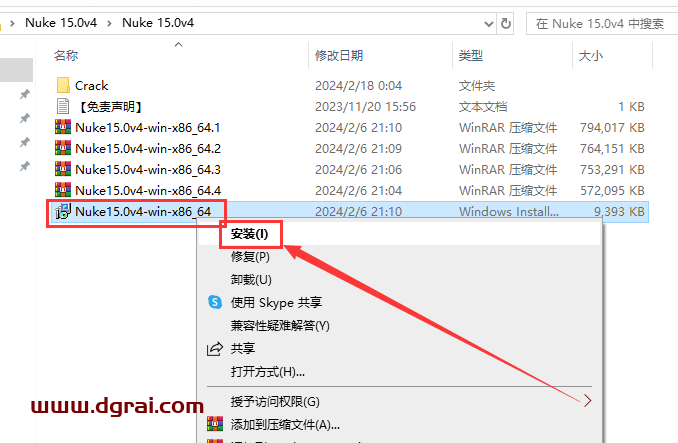Sort by the 名称 column header
Image resolution: width=678 pixels, height=443 pixels.
coord(66,55)
